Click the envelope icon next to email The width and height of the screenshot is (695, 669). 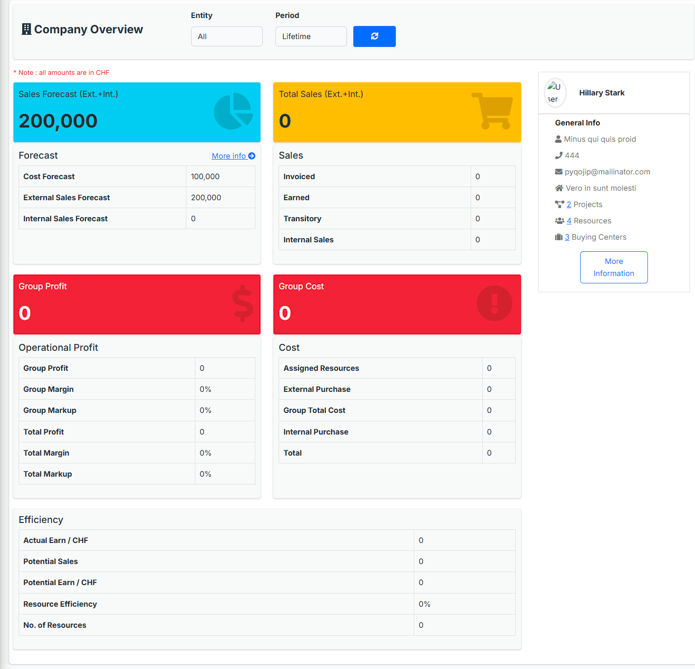pos(558,172)
